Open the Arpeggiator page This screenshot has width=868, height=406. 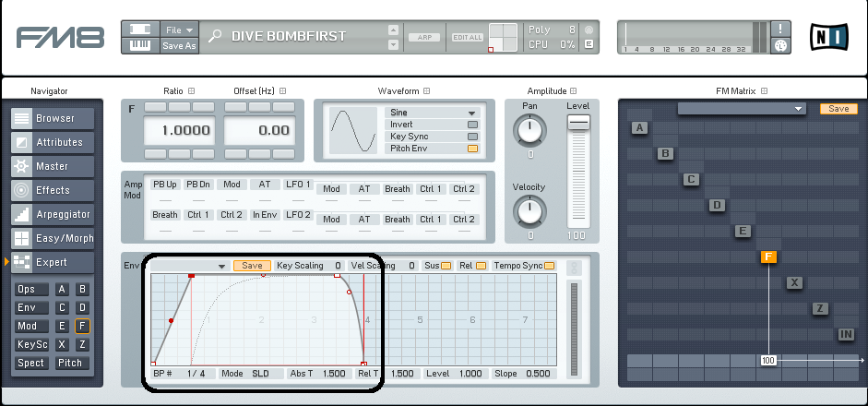tap(53, 214)
